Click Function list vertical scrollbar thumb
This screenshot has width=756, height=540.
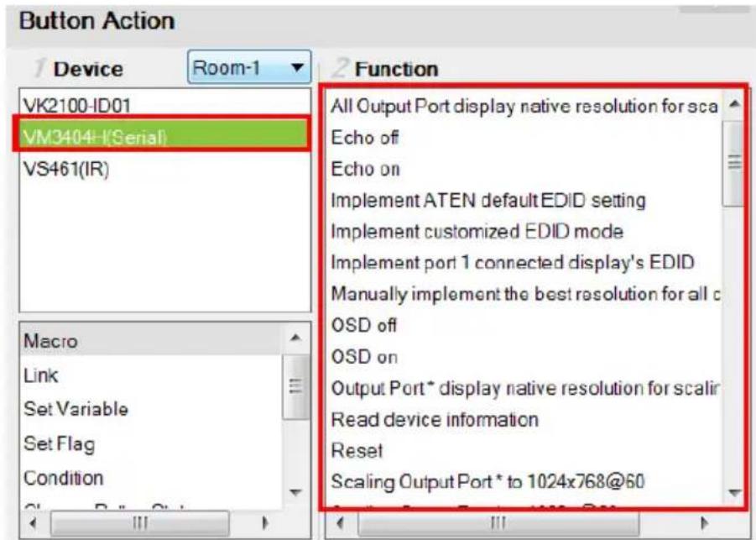[x=734, y=163]
